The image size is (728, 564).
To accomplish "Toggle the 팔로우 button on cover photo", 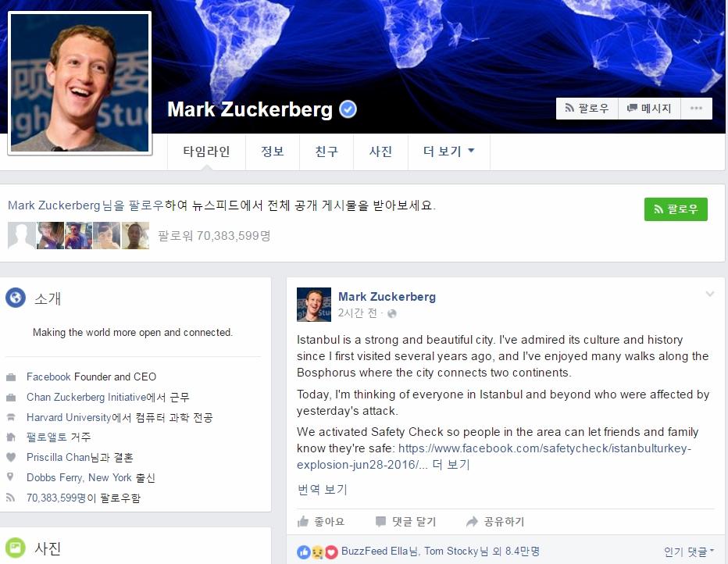I will pos(587,108).
